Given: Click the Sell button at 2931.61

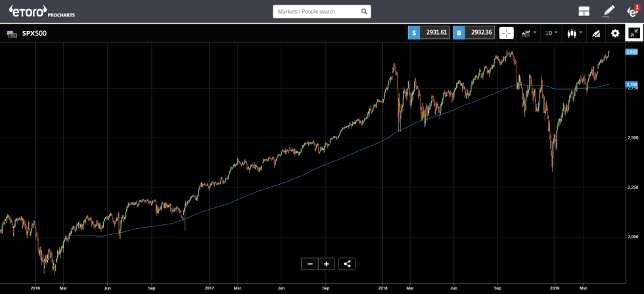Looking at the screenshot, I should click(x=428, y=33).
